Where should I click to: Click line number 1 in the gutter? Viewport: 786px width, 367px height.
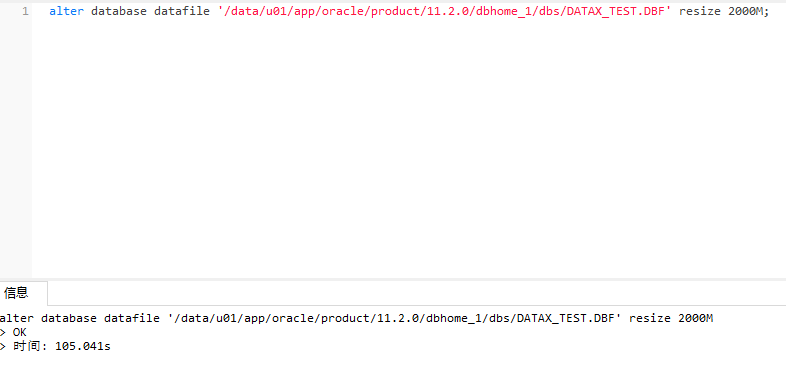tap(25, 11)
